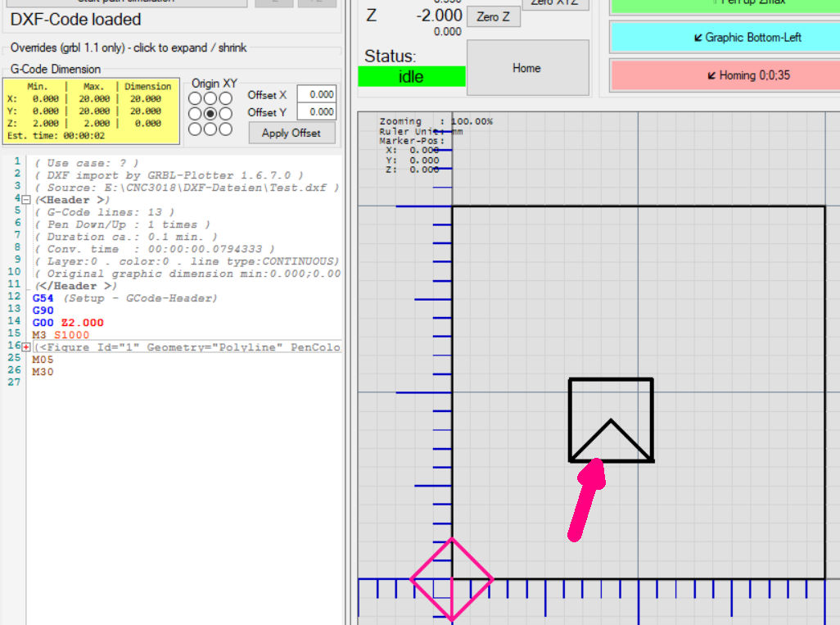Click the 'Pen Down/Up : 1 times' comment
Image resolution: width=840 pixels, height=625 pixels.
click(x=122, y=224)
